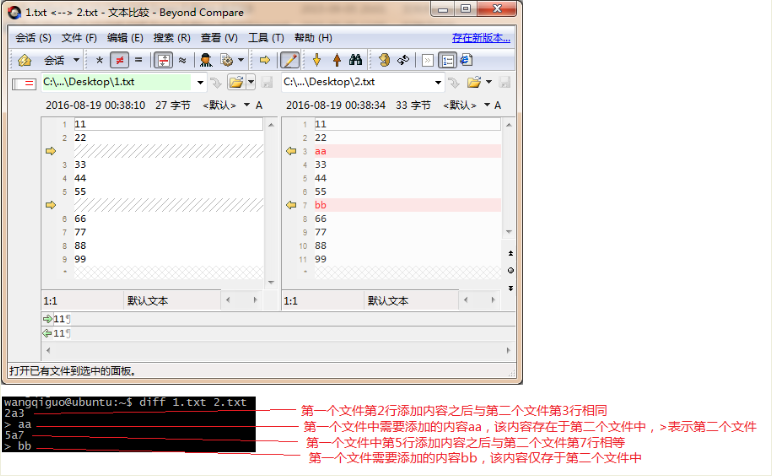772x476 pixels.
Task: Go to previous difference up arrow
Action: point(337,60)
